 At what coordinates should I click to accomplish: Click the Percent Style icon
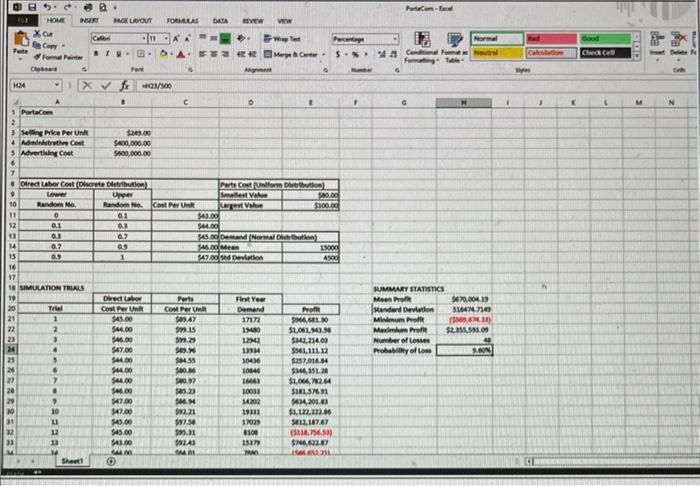355,54
